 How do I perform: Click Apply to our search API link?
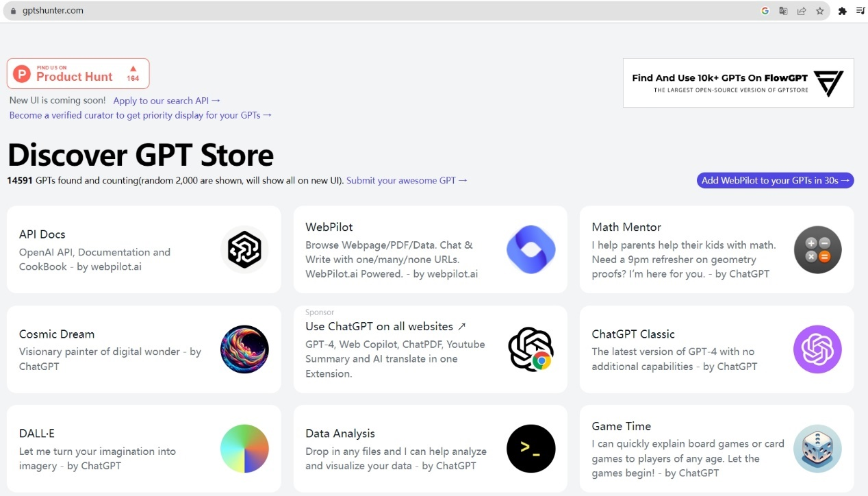[167, 101]
